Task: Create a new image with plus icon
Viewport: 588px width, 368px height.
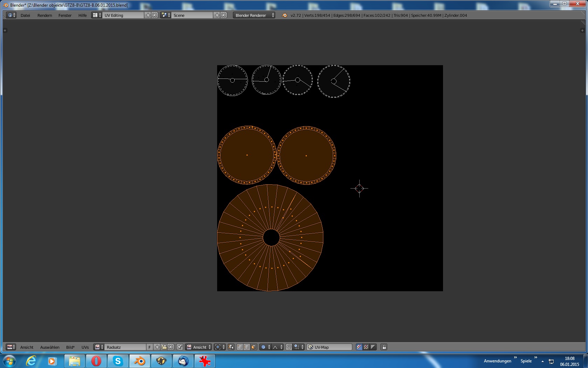Action: tap(157, 347)
